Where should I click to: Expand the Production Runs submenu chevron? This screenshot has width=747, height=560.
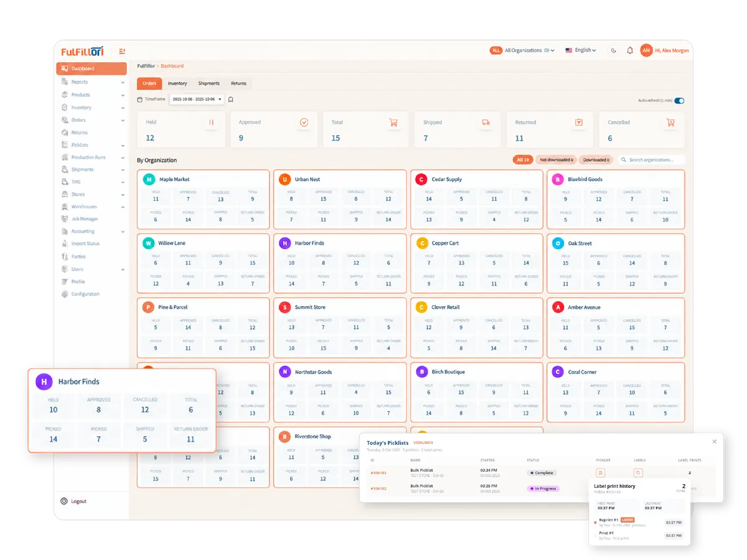(123, 157)
